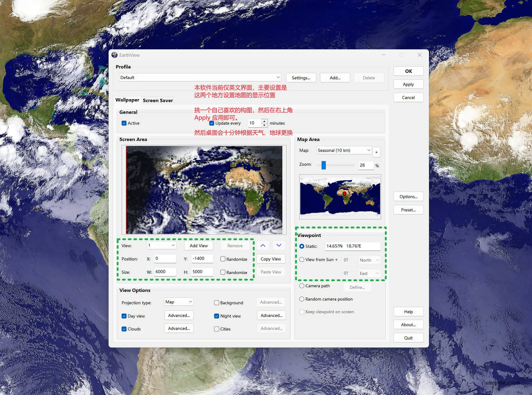The height and width of the screenshot is (395, 532).
Task: Increase update minutes with spinner up arrow
Action: [x=264, y=121]
